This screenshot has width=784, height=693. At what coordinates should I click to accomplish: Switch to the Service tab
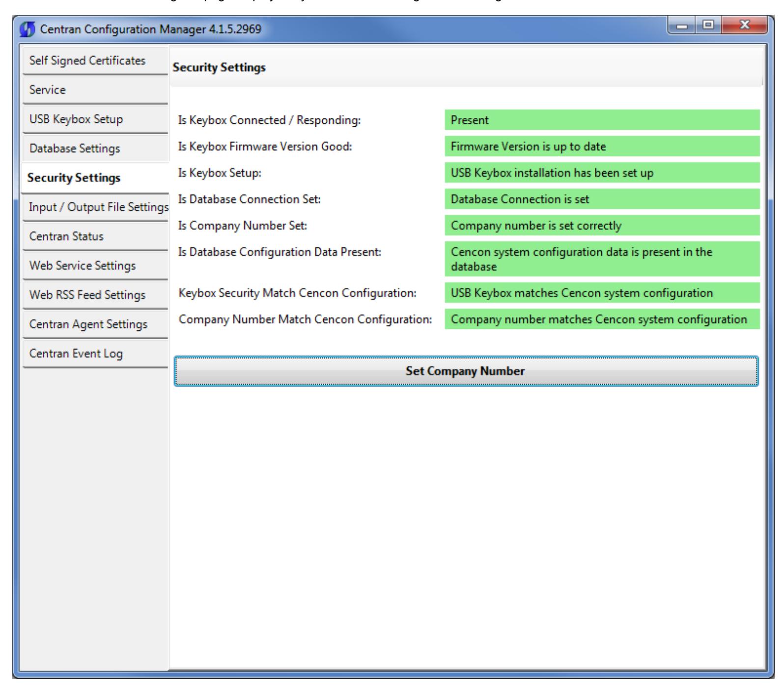[x=95, y=90]
